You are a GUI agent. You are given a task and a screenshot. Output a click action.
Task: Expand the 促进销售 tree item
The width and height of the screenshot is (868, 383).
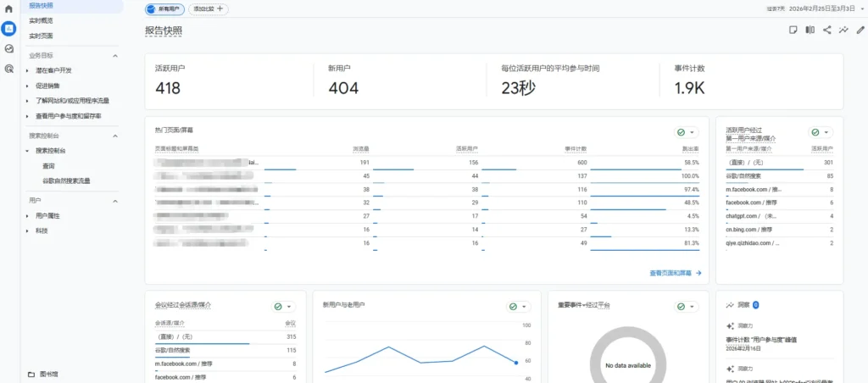coord(27,86)
